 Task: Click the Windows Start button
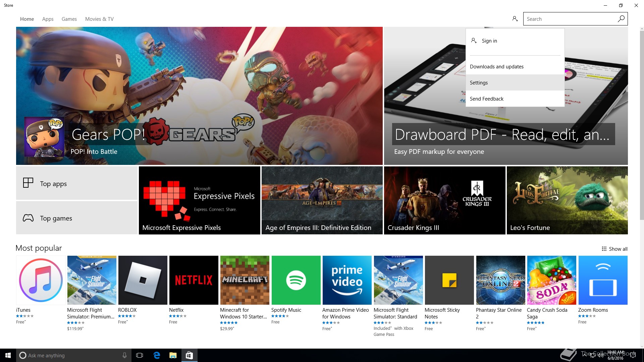coord(8,355)
